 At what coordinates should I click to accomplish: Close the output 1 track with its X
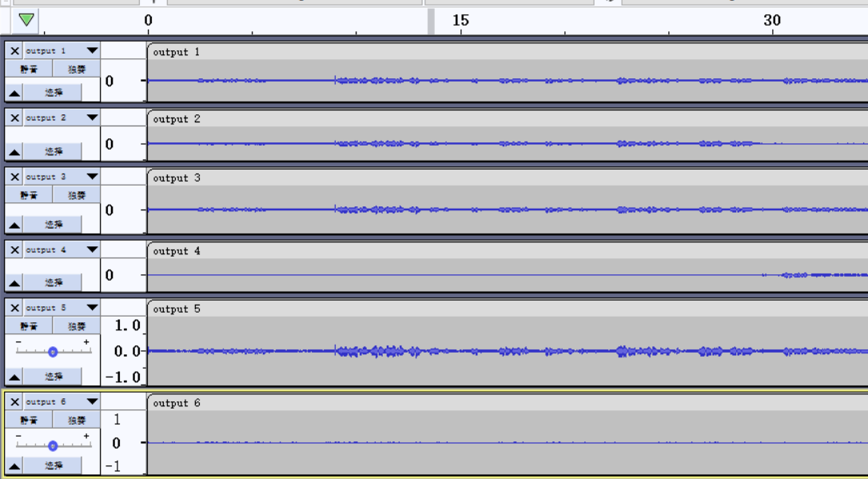coord(15,51)
